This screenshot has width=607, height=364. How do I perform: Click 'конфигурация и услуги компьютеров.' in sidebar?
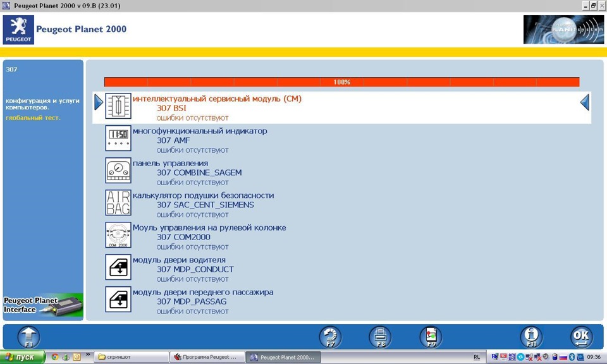point(42,104)
